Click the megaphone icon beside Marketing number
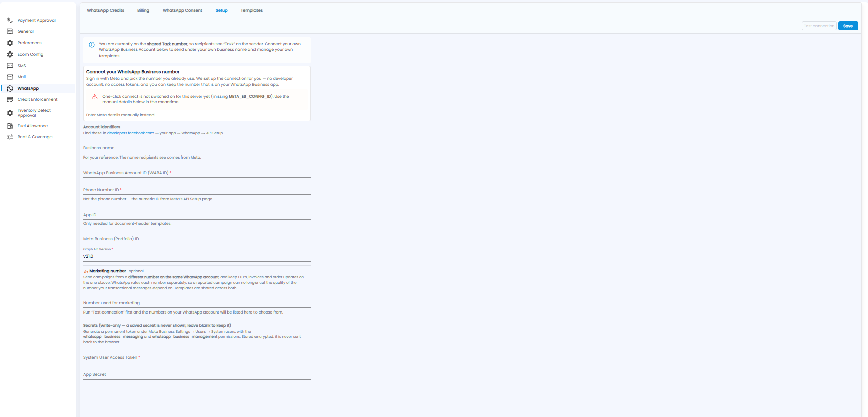Screen dimensions: 868x417 [86, 271]
